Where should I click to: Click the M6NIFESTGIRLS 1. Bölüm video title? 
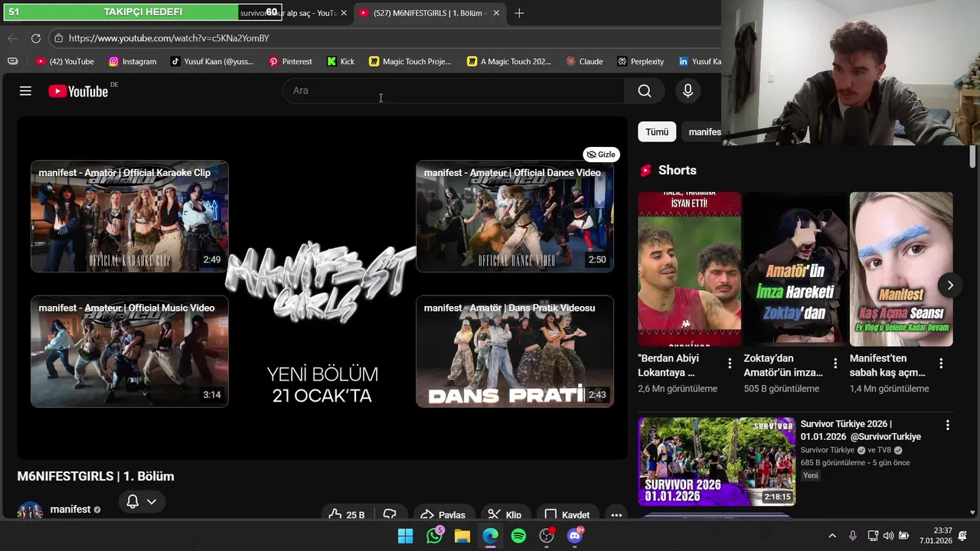96,476
